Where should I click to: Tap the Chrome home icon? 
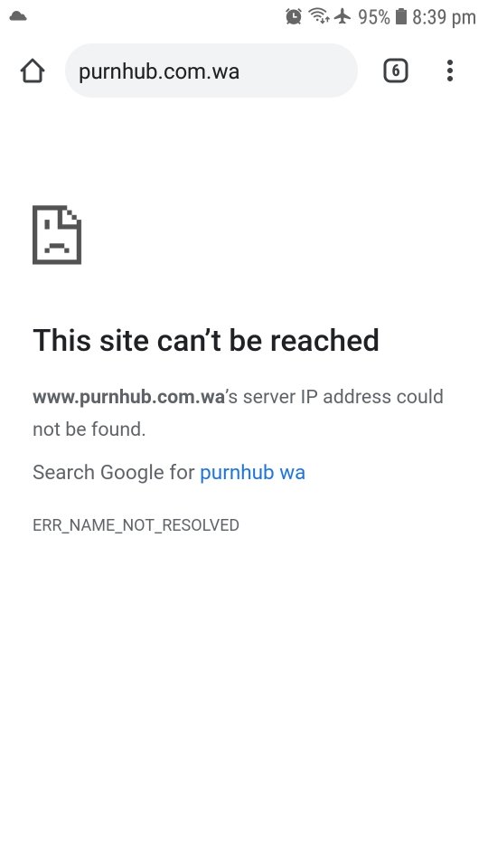point(33,71)
